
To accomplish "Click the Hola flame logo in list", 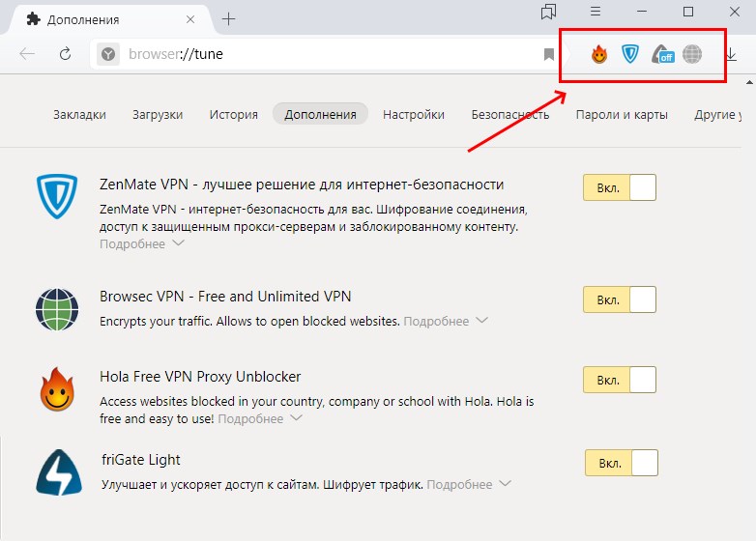I will tap(57, 389).
